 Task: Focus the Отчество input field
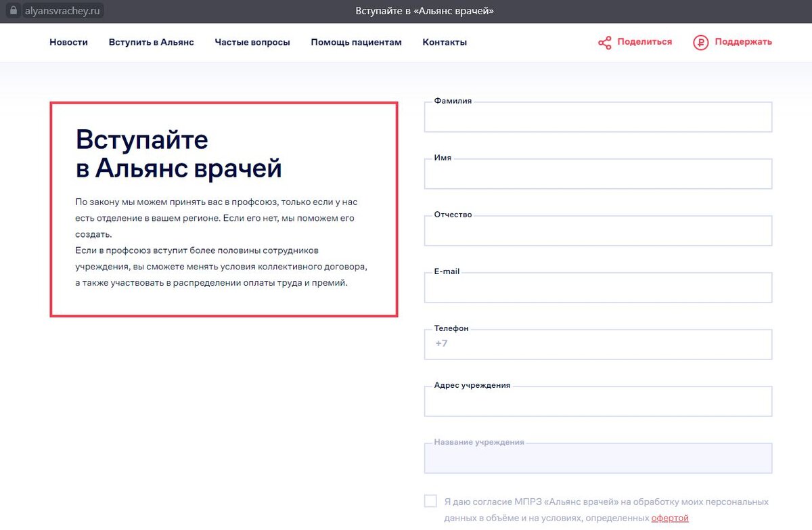tap(598, 231)
